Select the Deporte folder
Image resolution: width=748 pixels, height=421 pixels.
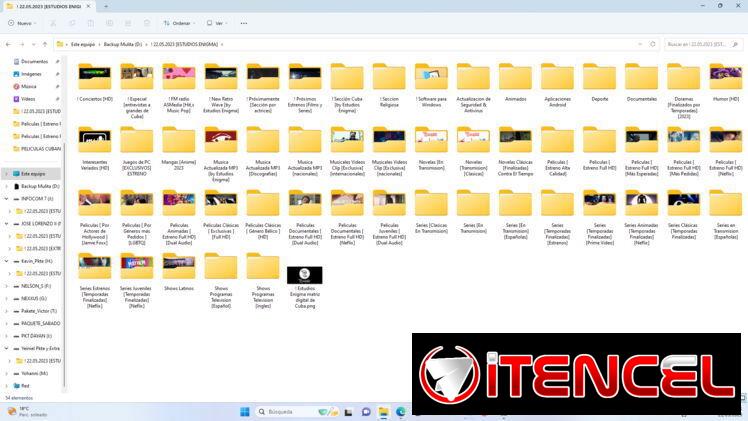coord(599,82)
